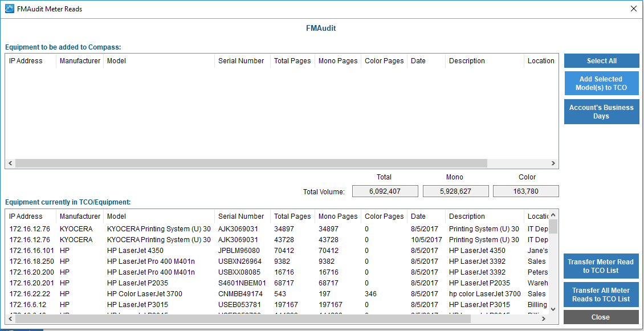Image resolution: width=644 pixels, height=331 pixels.
Task: Click right arrow of lower table's horizontal scrollbar
Action: (x=543, y=318)
